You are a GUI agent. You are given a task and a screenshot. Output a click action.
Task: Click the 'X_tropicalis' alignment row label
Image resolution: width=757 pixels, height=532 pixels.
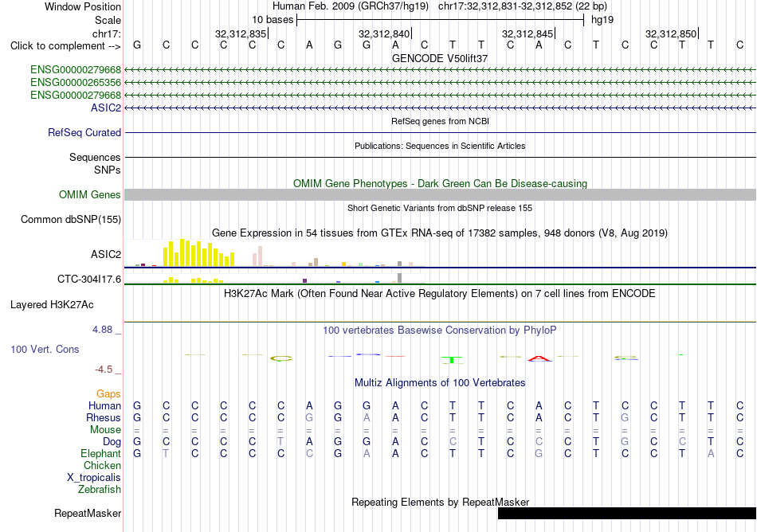click(94, 478)
